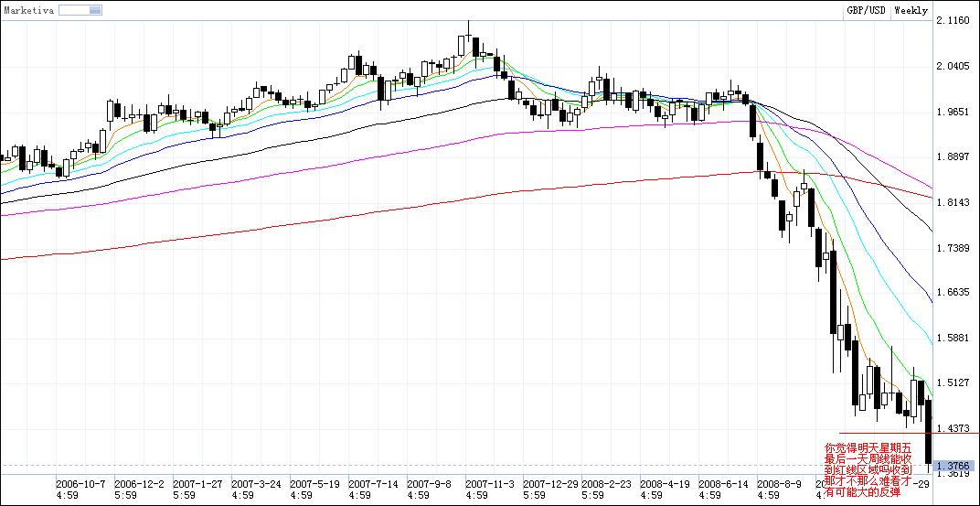The width and height of the screenshot is (980, 506).
Task: Click the 2007-7-14 date axis label
Action: 373,490
